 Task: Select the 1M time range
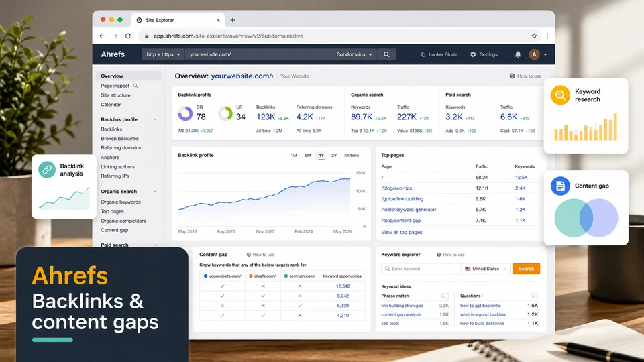tap(294, 155)
